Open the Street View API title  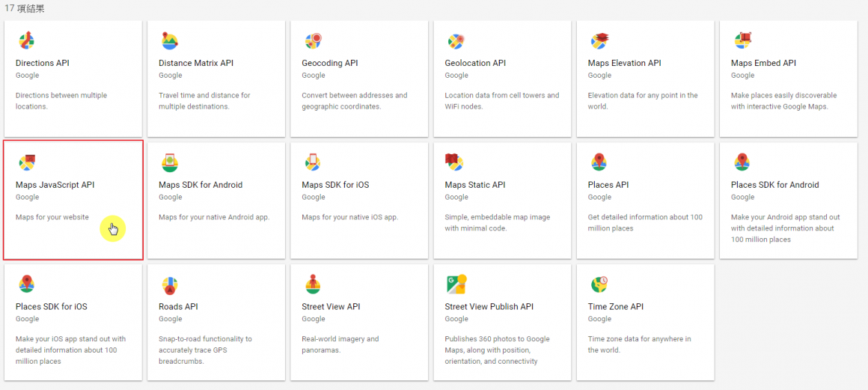tap(331, 307)
